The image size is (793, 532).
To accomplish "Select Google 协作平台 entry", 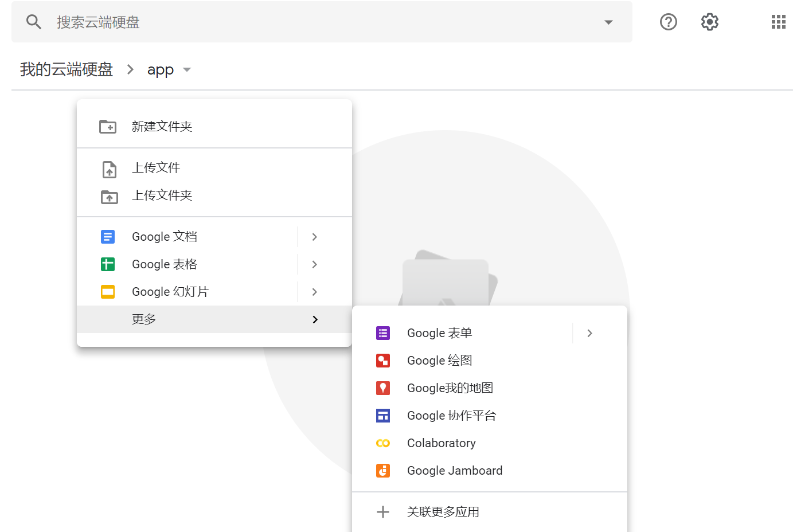I will pos(490,416).
